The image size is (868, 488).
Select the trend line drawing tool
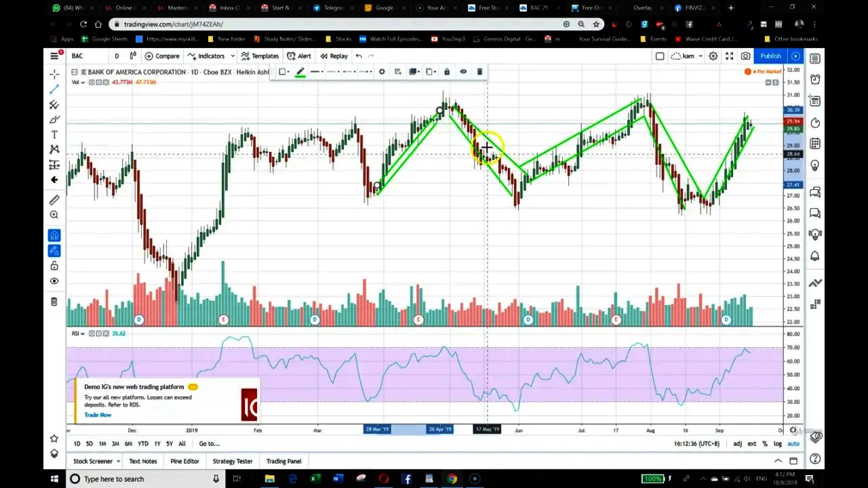[54, 89]
